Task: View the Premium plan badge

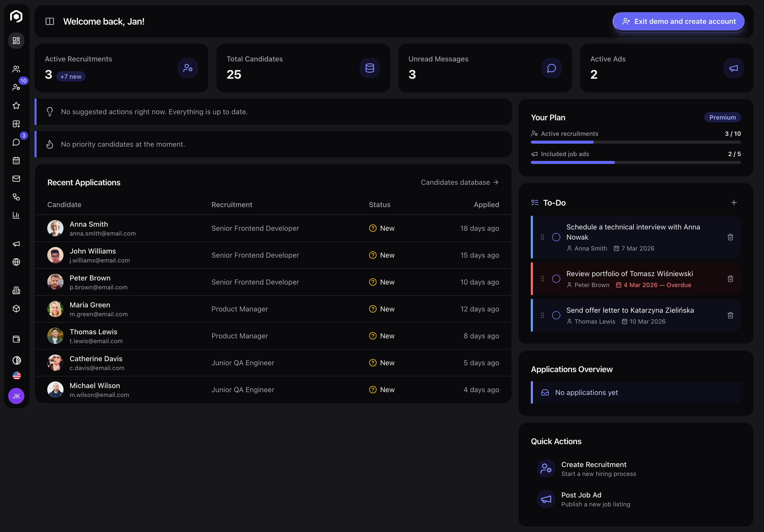Action: tap(722, 117)
